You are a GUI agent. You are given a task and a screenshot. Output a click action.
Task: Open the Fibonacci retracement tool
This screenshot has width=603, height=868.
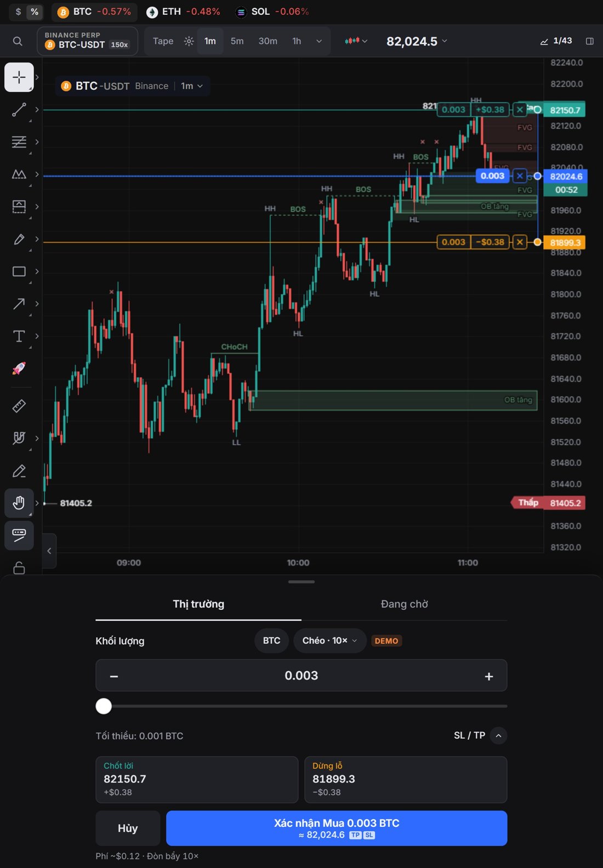point(19,142)
